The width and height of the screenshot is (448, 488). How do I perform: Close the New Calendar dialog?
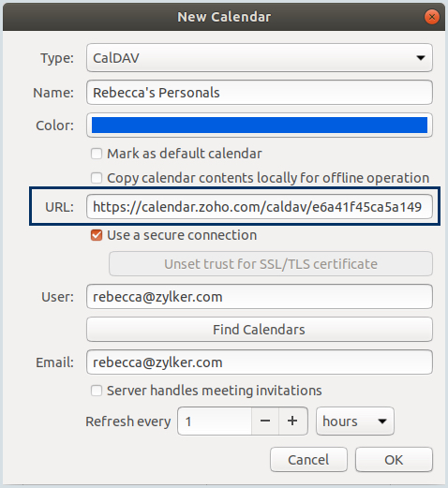tap(432, 17)
